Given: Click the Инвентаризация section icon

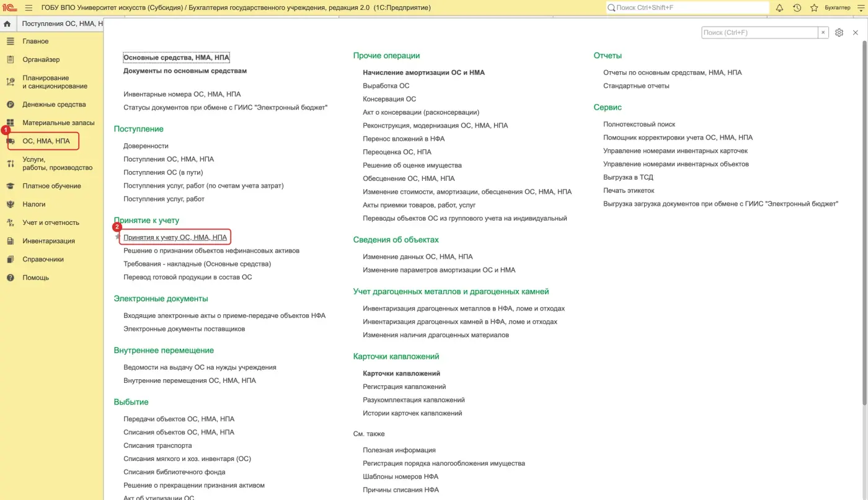Looking at the screenshot, I should coord(10,241).
